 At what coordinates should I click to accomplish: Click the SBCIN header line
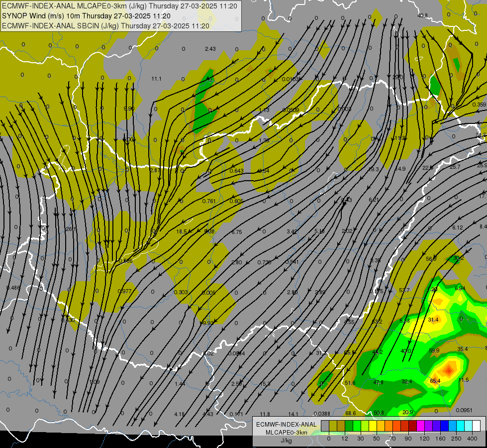tap(105, 26)
